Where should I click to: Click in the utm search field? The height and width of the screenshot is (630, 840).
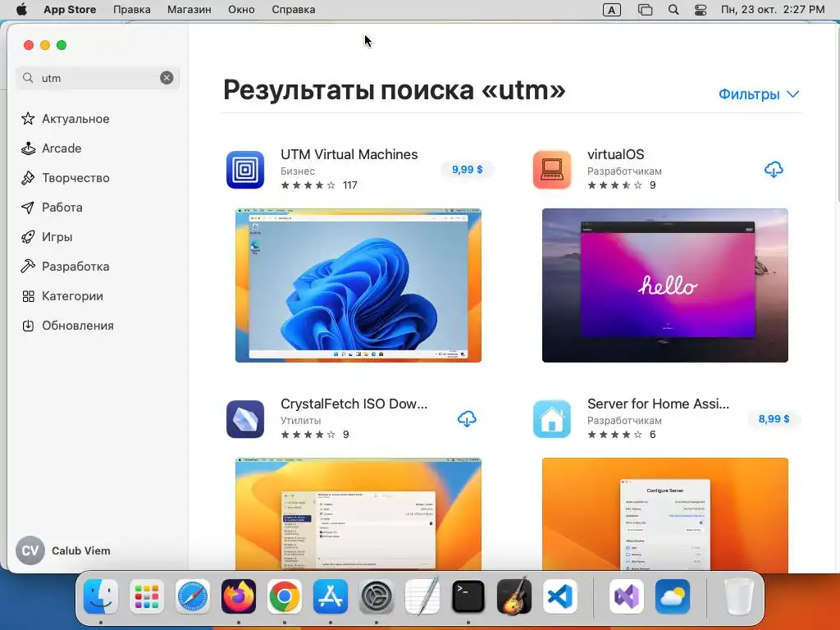coord(98,78)
